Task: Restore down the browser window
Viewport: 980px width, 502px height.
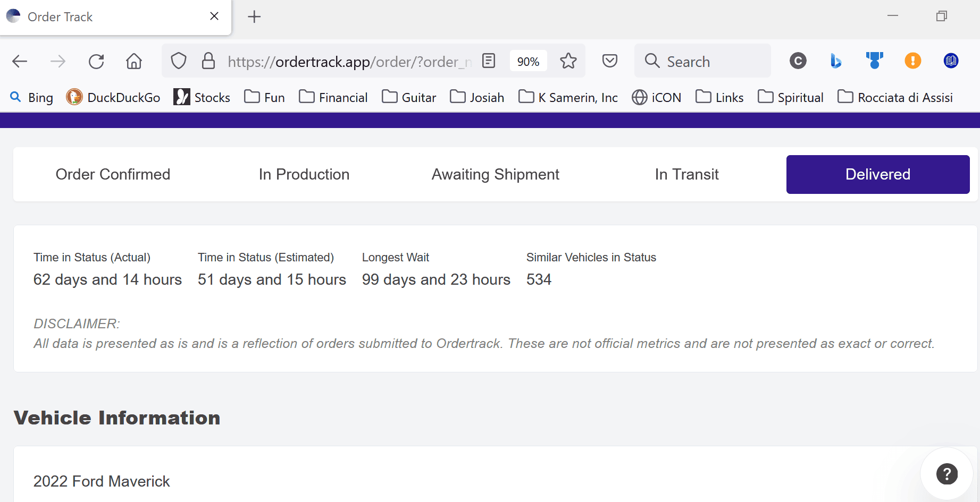Action: [942, 16]
